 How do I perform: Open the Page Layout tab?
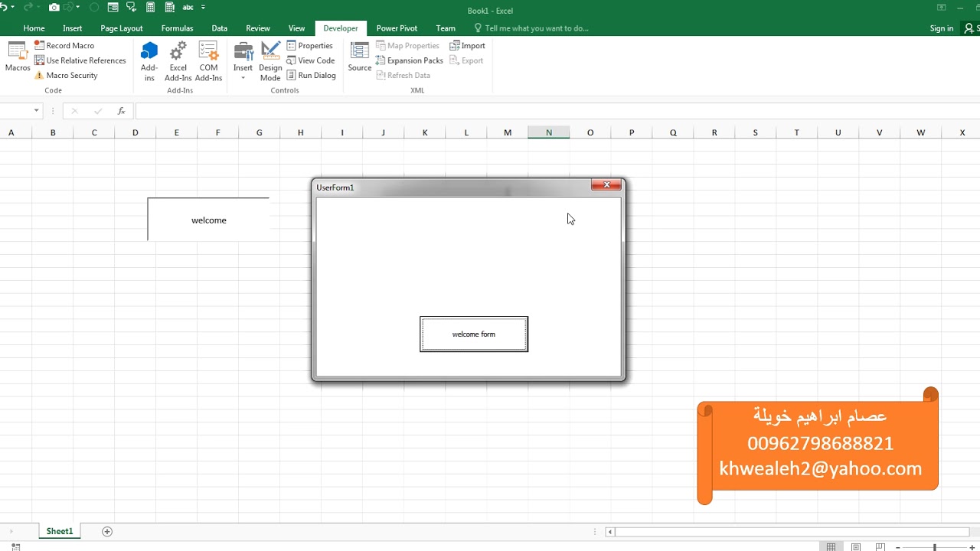[122, 28]
